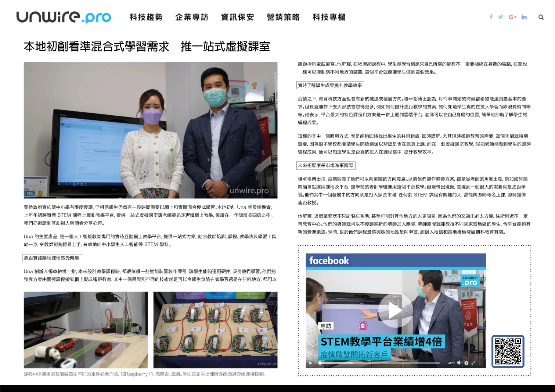Open the 科技專欄 menu item
Image resolution: width=555 pixels, height=392 pixels.
(329, 17)
